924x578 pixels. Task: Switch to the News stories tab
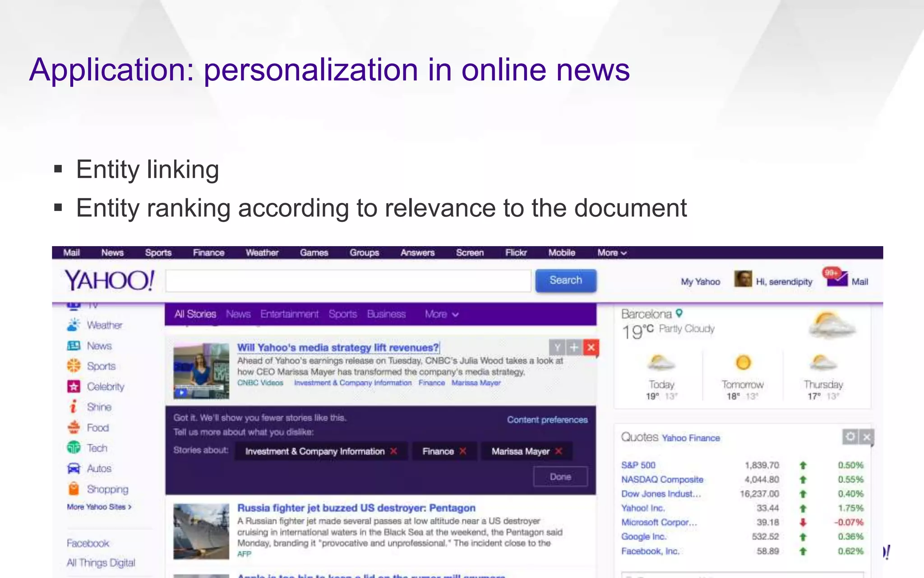click(238, 314)
